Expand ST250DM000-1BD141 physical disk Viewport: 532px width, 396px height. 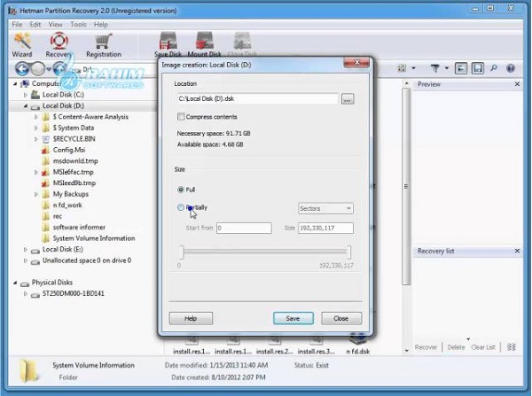point(26,293)
